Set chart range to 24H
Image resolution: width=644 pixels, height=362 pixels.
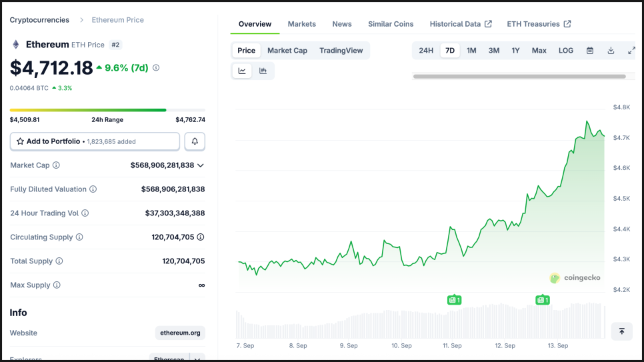pos(426,51)
